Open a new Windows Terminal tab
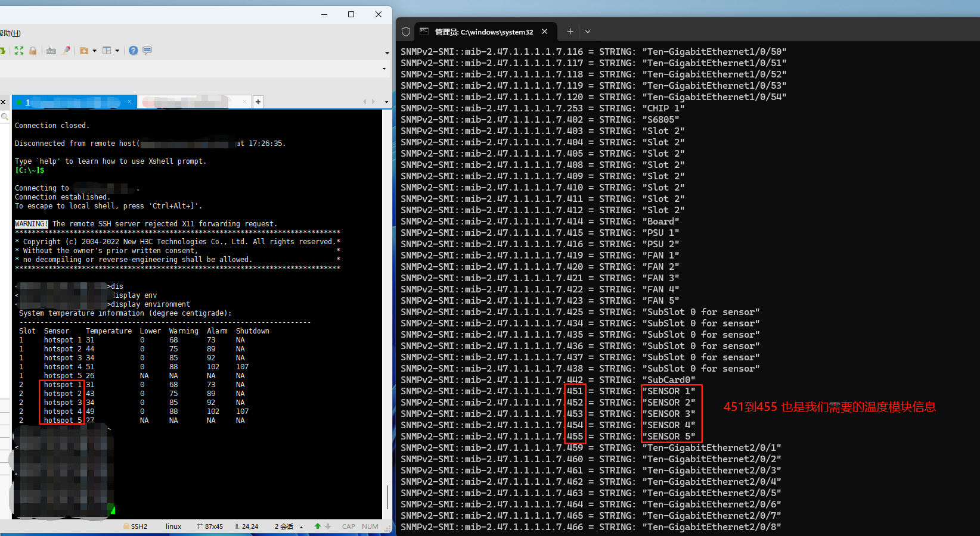 coord(570,32)
